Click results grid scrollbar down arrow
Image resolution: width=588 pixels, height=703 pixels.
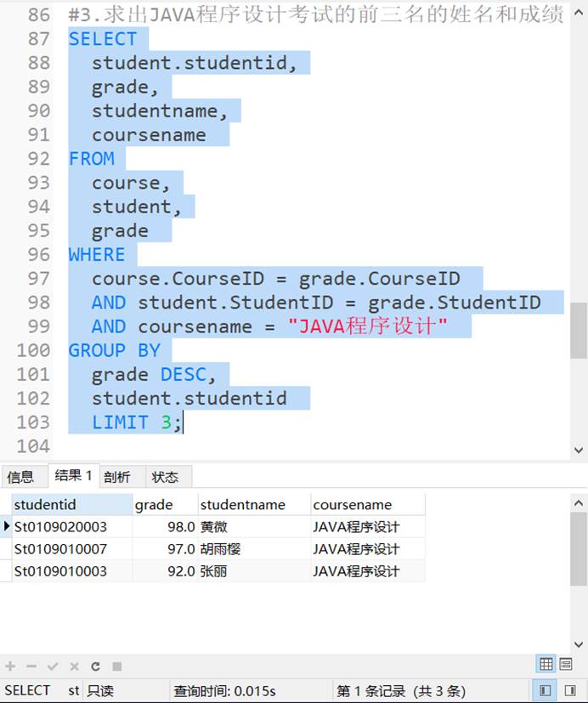click(579, 644)
